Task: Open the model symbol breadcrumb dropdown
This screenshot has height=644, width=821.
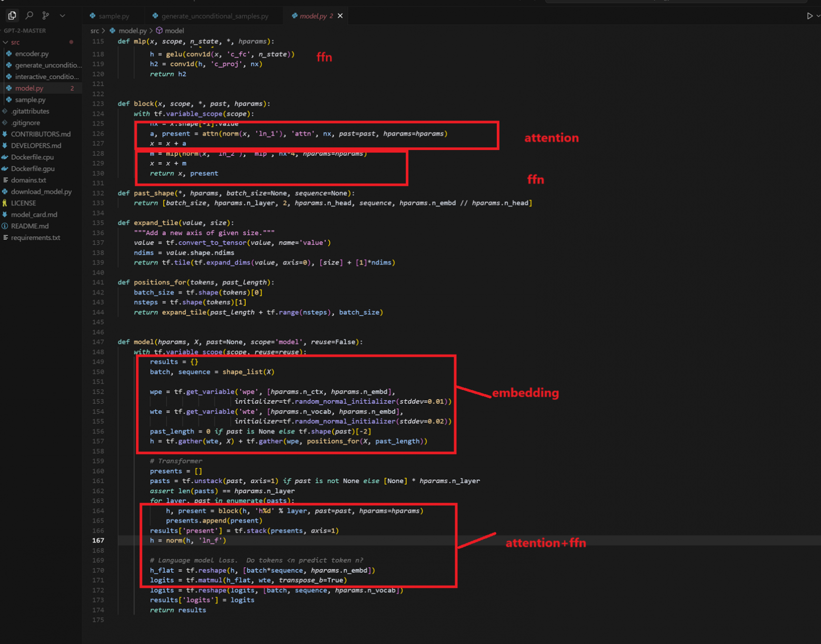Action: tap(174, 31)
